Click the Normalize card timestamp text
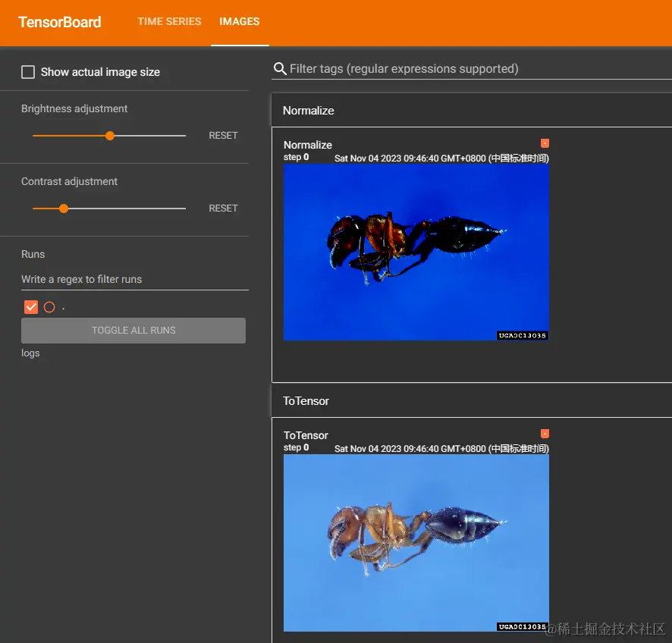Viewport: 672px width, 643px height. click(x=441, y=158)
